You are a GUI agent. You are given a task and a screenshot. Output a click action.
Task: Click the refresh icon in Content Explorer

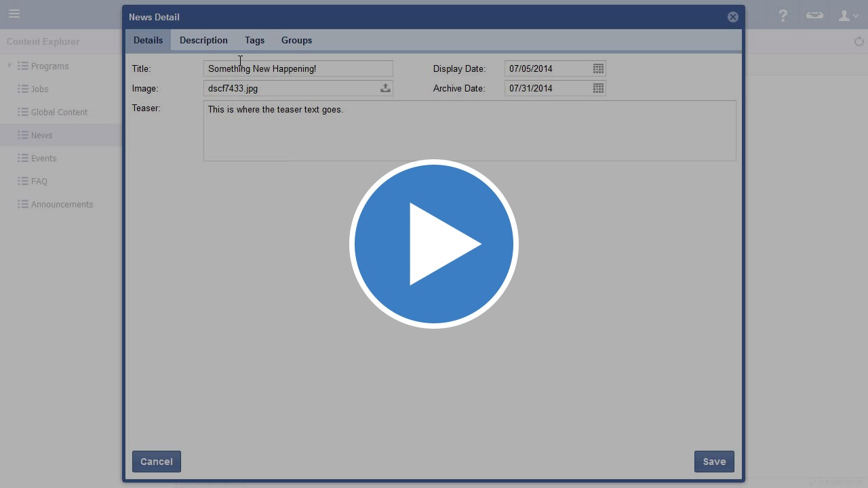[859, 42]
